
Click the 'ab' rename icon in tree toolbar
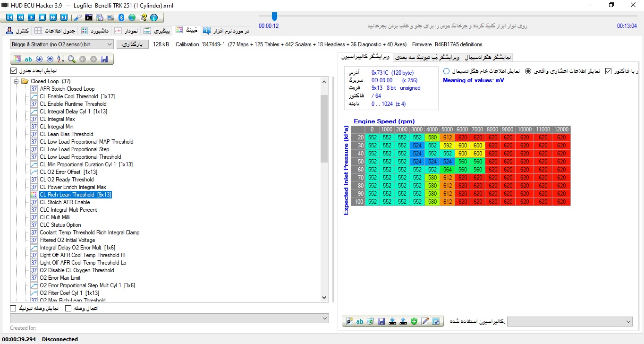(28, 59)
